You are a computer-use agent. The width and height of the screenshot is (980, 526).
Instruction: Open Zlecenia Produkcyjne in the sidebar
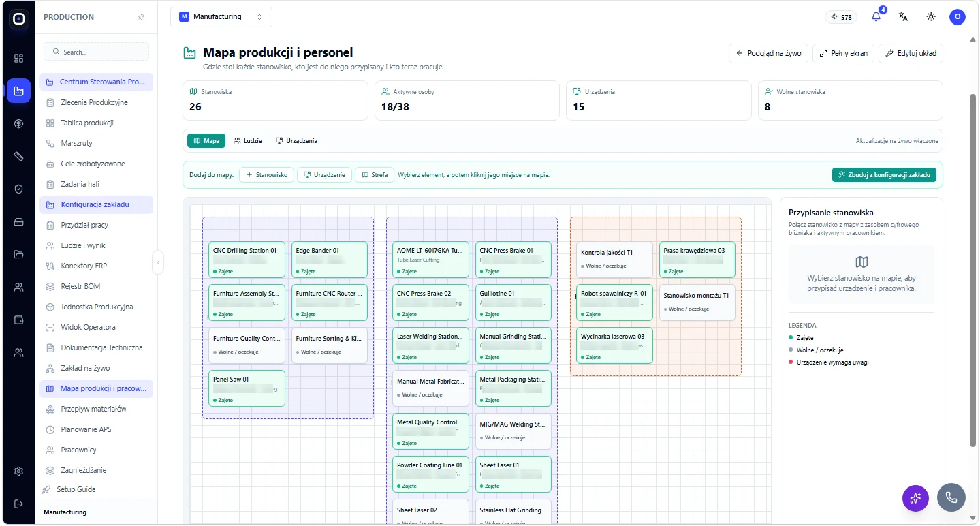(x=96, y=102)
